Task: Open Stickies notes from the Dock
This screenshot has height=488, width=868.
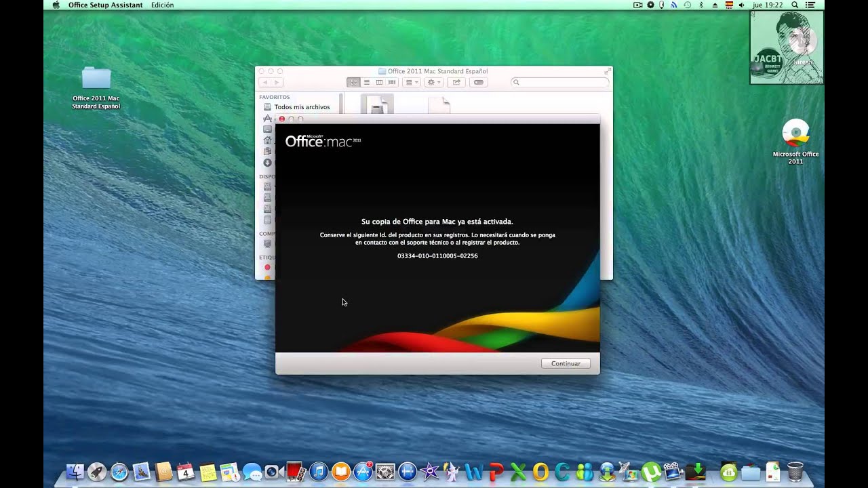Action: click(x=208, y=472)
